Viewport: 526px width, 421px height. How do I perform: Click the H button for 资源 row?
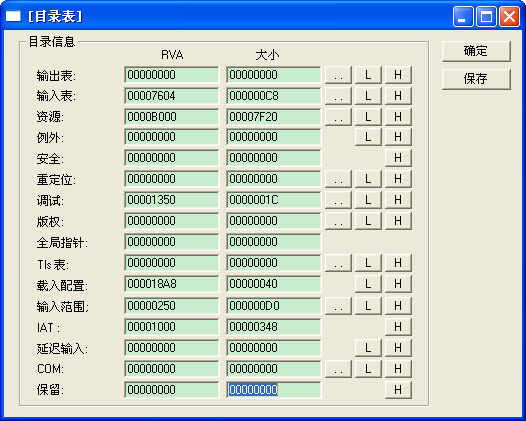[x=398, y=117]
